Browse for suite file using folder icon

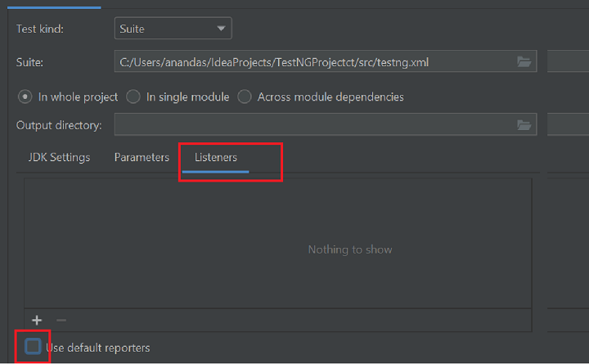click(524, 61)
